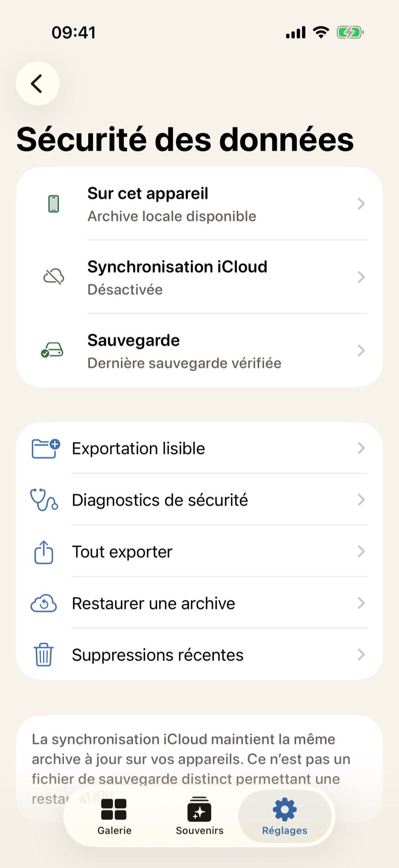Tap the folder-plus export icon
The height and width of the screenshot is (868, 399).
[x=46, y=448]
